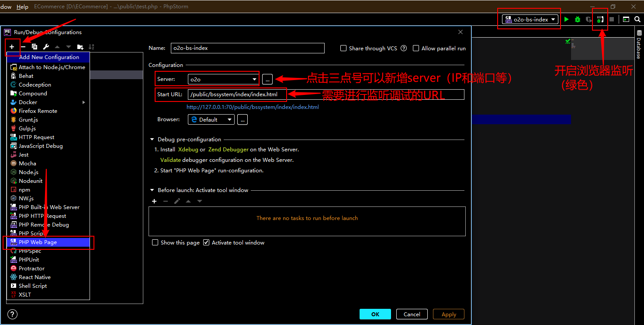Click the Apply button

[x=449, y=314]
